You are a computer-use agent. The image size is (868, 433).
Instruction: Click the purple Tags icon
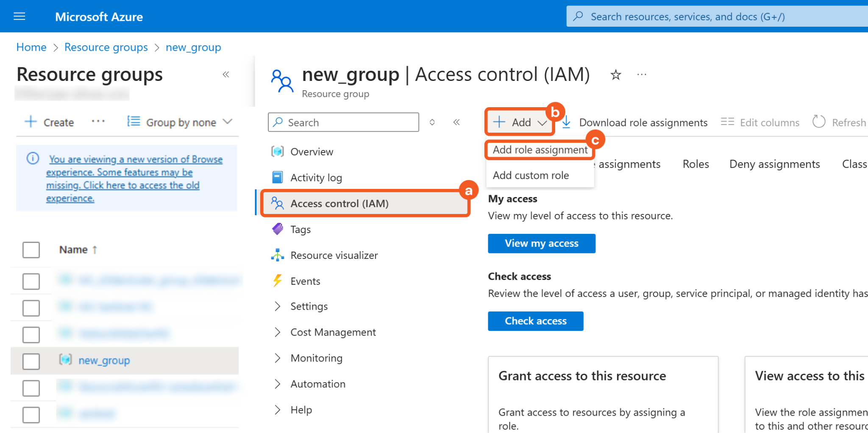[278, 229]
